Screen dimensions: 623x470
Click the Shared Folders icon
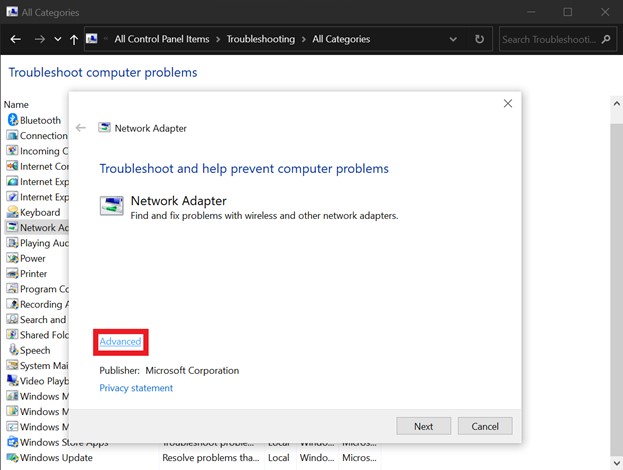(13, 335)
